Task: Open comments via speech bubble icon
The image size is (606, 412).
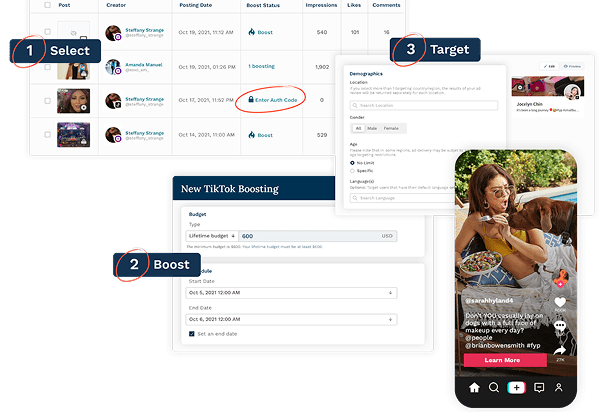Action: click(560, 326)
